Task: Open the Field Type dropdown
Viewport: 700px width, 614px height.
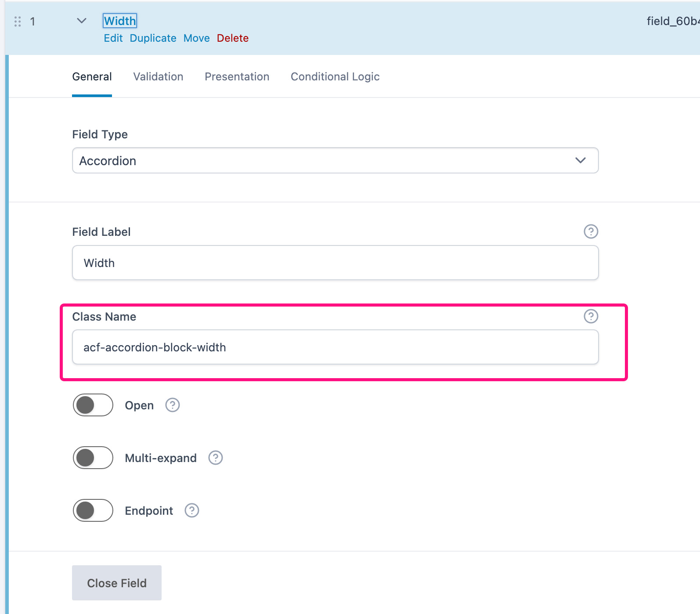Action: [335, 160]
